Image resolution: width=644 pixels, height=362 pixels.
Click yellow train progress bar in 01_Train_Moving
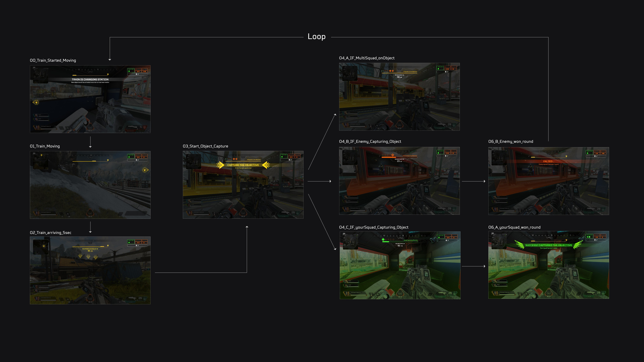(90, 161)
